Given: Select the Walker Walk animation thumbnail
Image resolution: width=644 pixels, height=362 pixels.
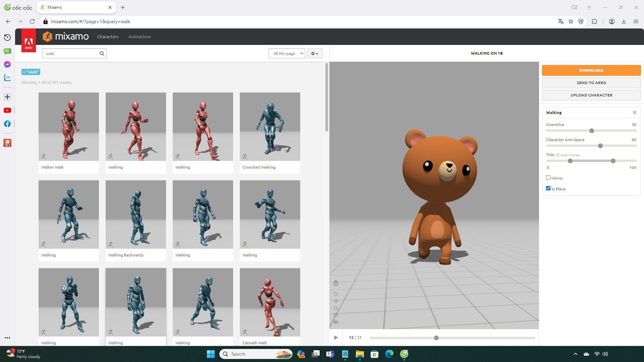Looking at the screenshot, I should click(69, 127).
